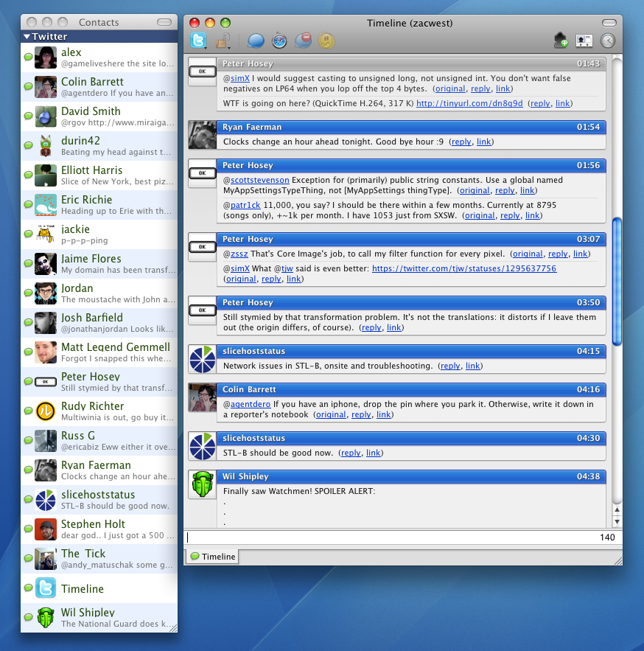Click the Twitter bird icon in Timeline toolbar

tap(198, 41)
